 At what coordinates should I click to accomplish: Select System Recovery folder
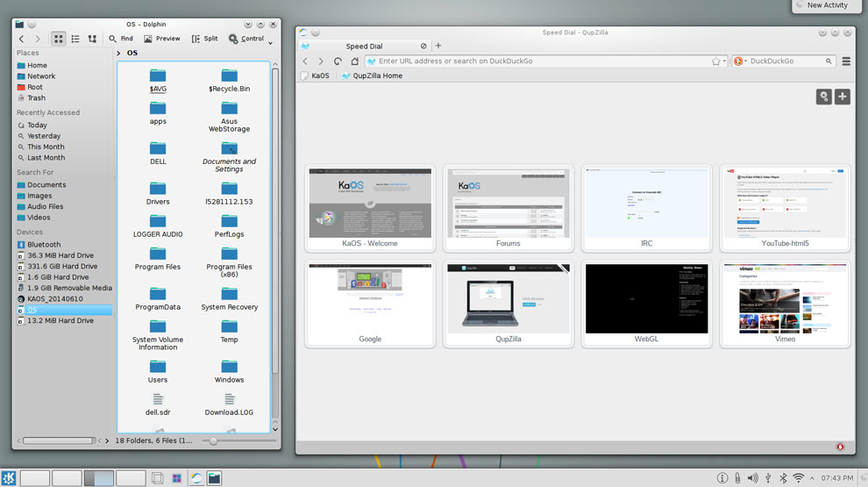[229, 298]
